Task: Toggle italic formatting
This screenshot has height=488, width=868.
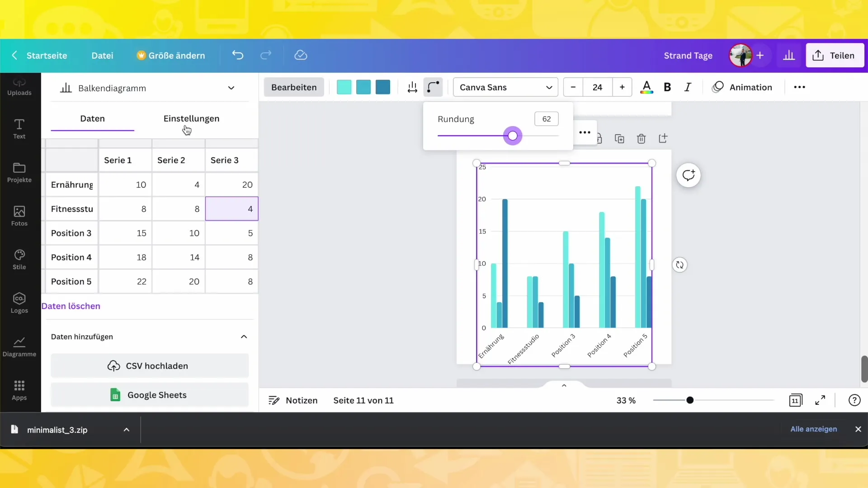Action: pos(688,87)
